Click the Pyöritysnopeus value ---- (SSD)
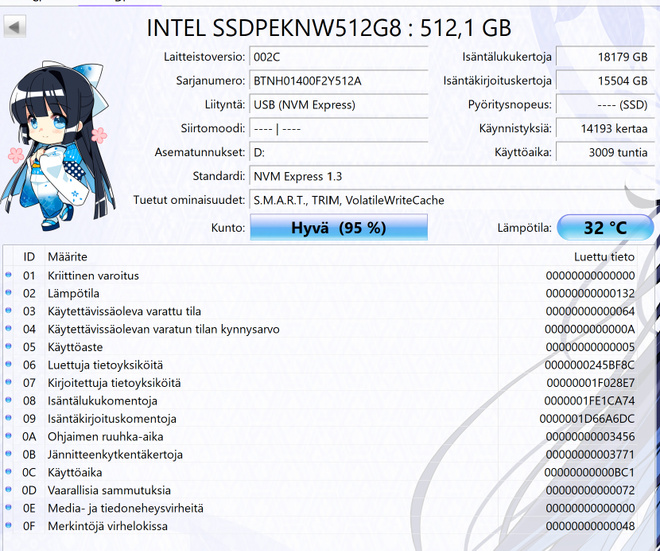The image size is (660, 551). (x=605, y=105)
